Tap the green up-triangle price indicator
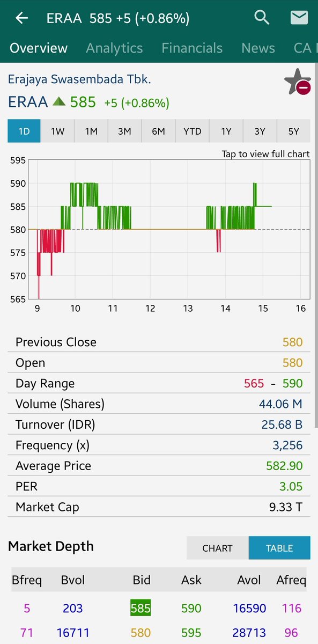This screenshot has height=644, width=318. click(x=59, y=101)
